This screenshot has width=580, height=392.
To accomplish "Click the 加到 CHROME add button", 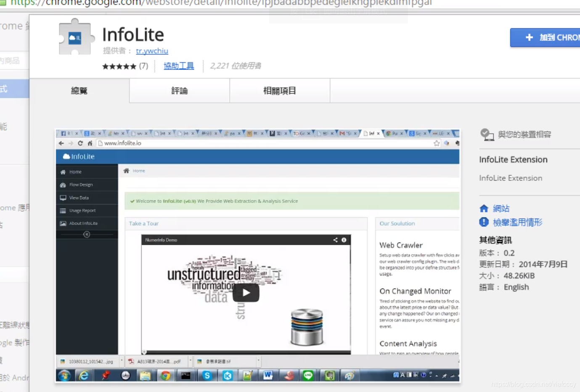I will 545,37.
